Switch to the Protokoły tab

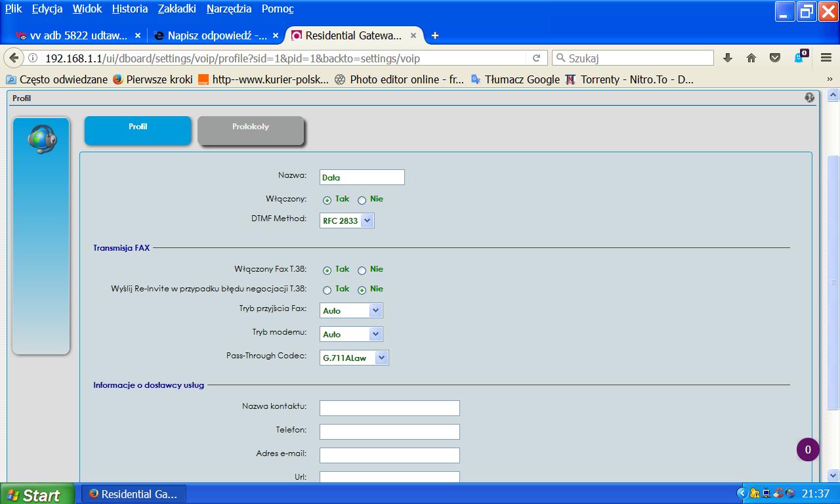click(251, 129)
